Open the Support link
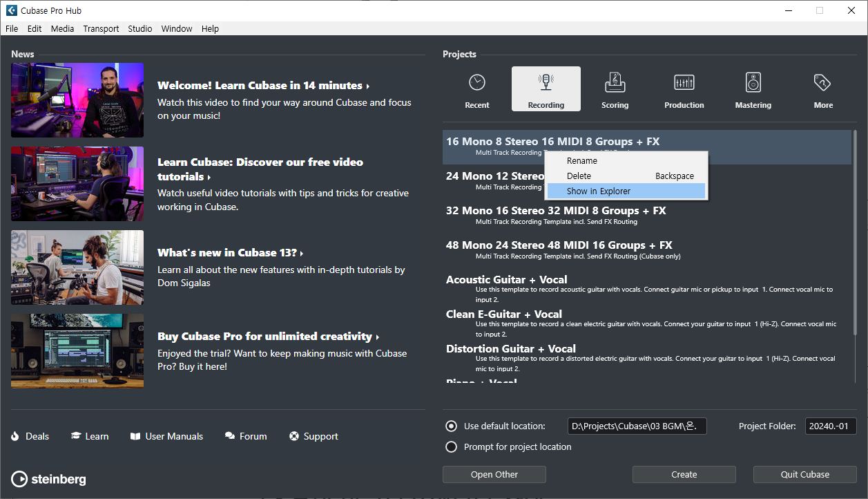Image resolution: width=868 pixels, height=499 pixels. point(321,436)
